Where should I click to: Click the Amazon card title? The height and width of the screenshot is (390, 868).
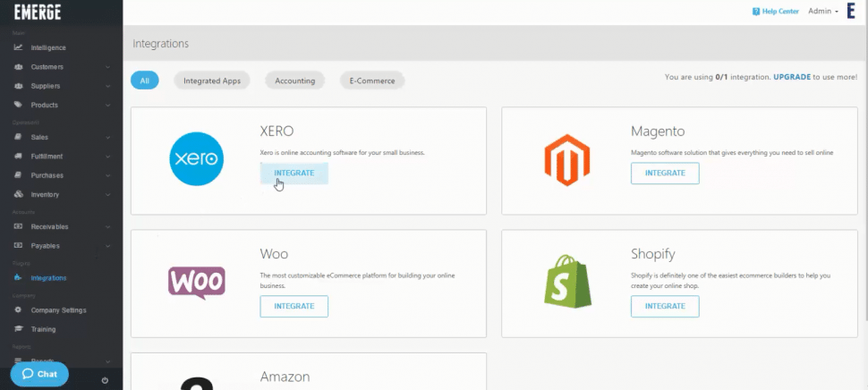[x=285, y=377]
